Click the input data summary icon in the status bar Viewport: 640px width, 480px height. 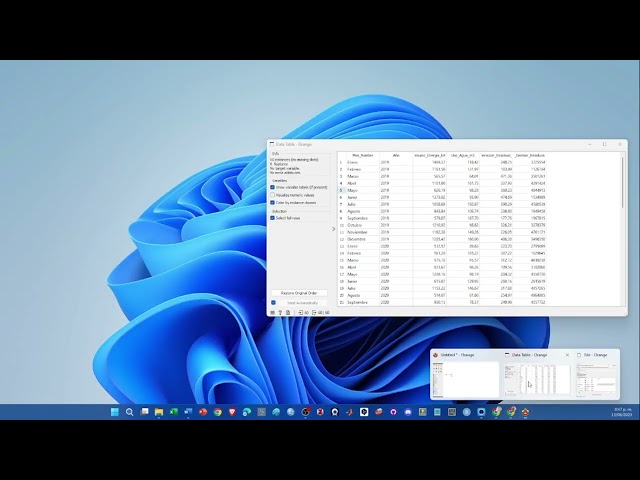coord(303,313)
